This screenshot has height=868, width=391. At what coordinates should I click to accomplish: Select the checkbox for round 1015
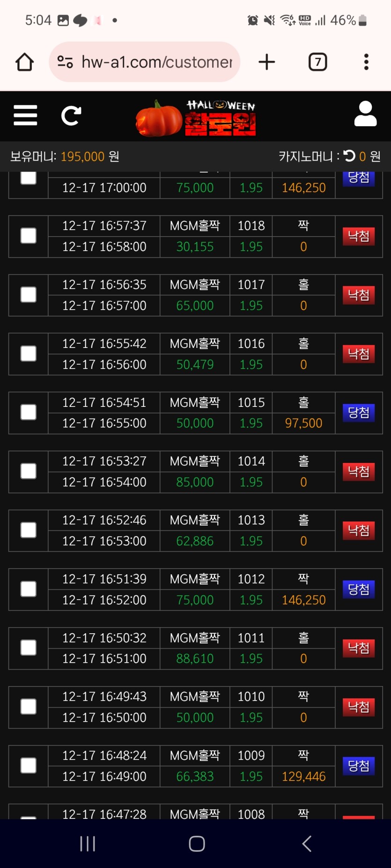[x=29, y=412]
